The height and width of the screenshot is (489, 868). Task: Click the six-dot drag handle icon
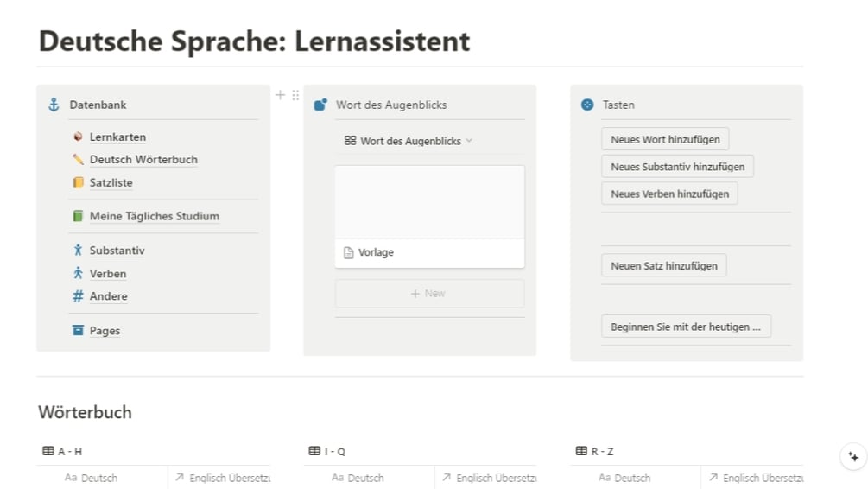pos(295,95)
